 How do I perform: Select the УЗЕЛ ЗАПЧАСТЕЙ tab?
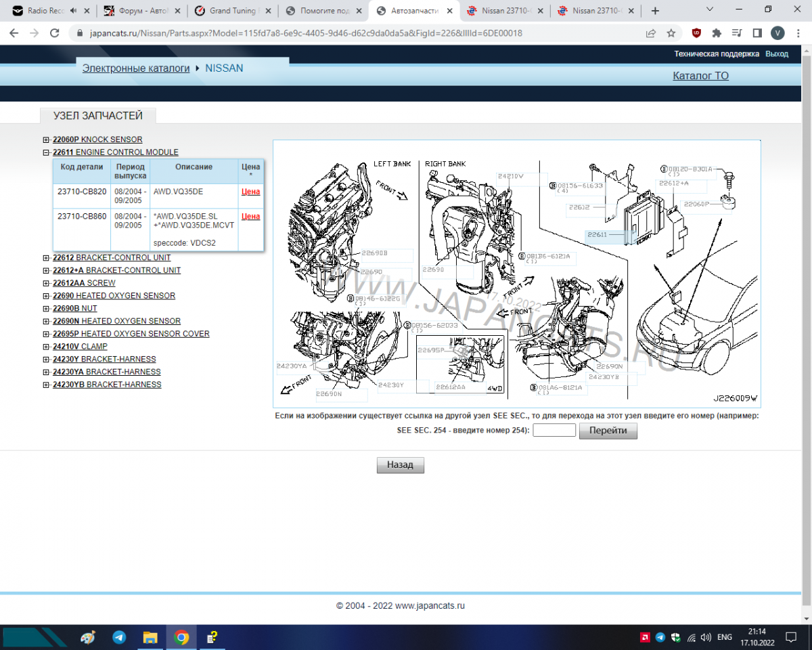pyautogui.click(x=98, y=116)
